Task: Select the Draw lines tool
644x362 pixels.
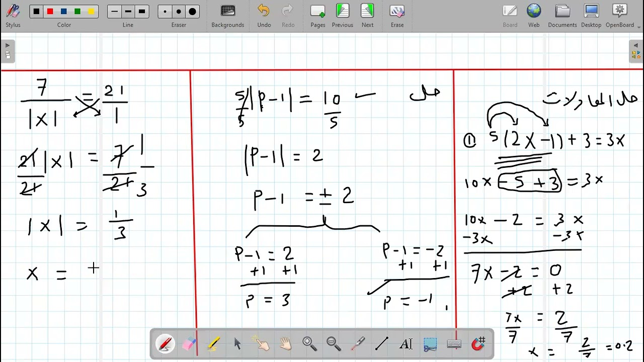Action: [x=382, y=344]
